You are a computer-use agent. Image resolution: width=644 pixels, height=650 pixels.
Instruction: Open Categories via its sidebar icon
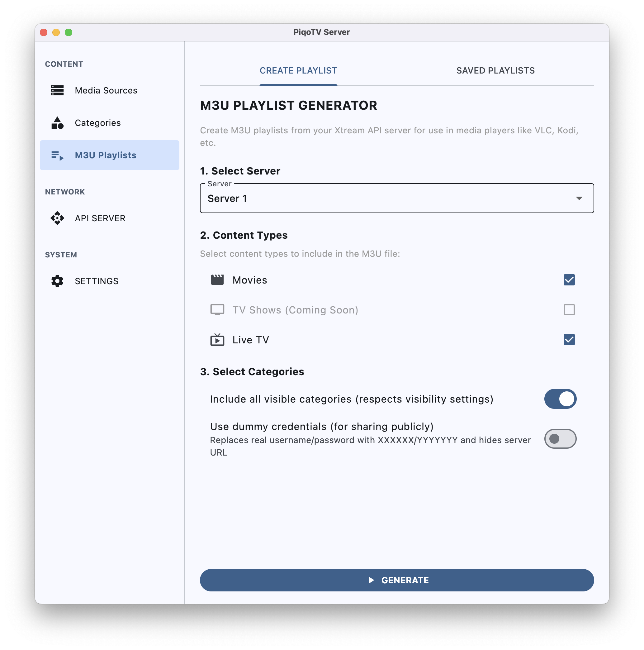57,123
